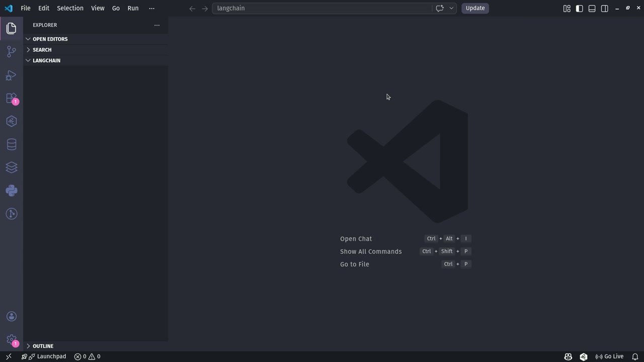Open the Explorer view in the activity bar

coord(11,28)
